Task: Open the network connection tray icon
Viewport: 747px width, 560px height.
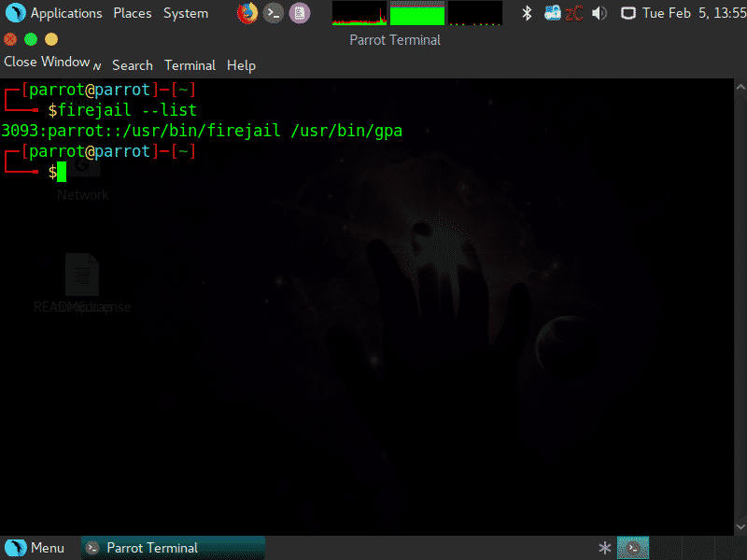Action: pos(553,13)
